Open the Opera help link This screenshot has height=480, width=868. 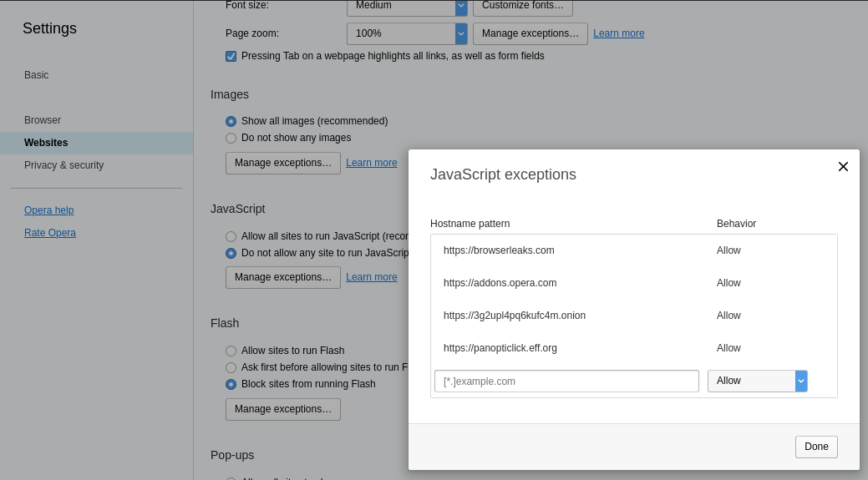49,210
